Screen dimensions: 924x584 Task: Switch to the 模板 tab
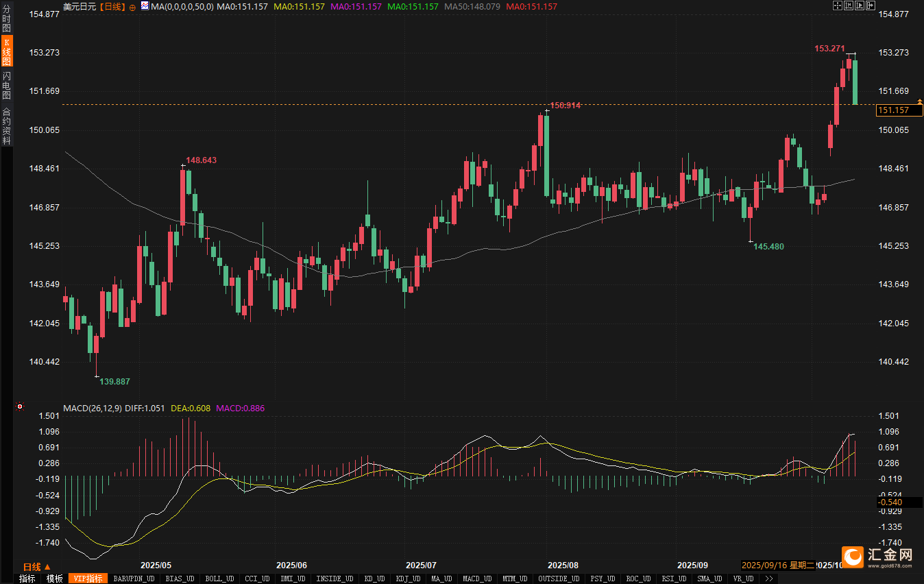pyautogui.click(x=54, y=579)
